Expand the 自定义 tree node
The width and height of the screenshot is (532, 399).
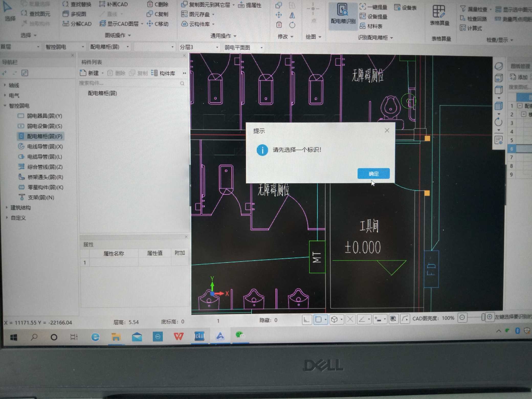[x=6, y=218]
